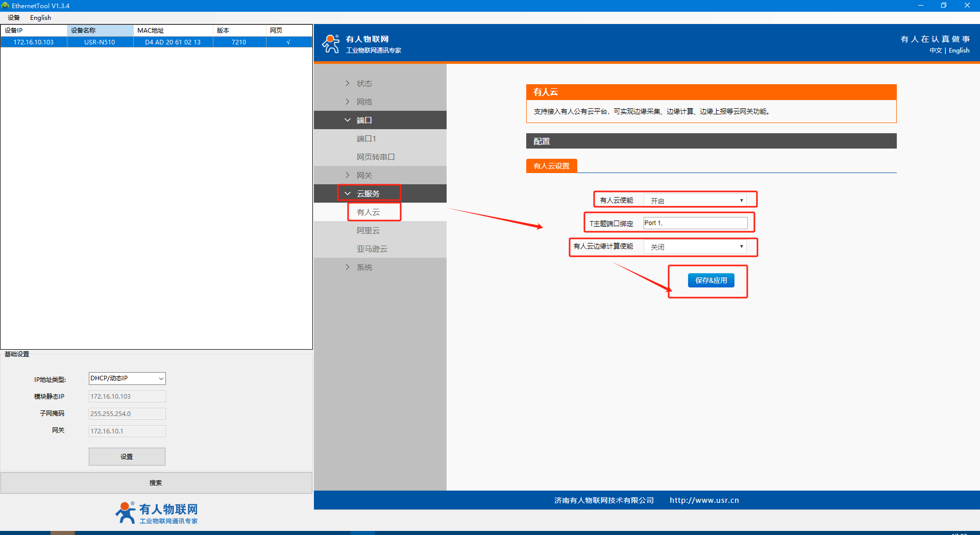Switch web page language to English
The image size is (980, 535).
pos(959,51)
